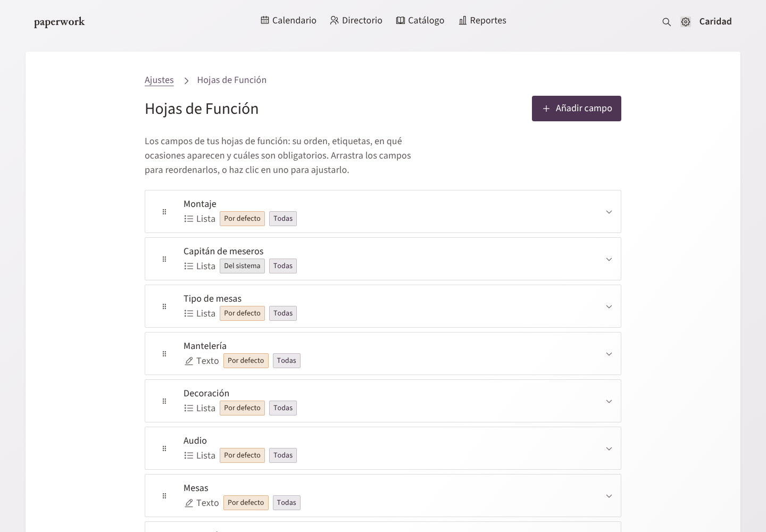Image resolution: width=766 pixels, height=532 pixels.
Task: Click the Por defecto tag on Tipo de mesas
Action: [242, 313]
